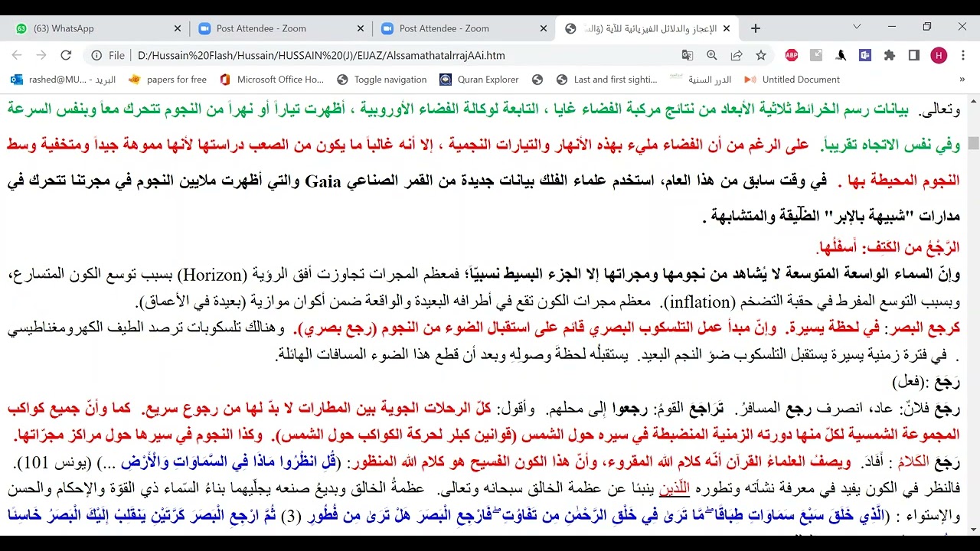Open the tab search chevron
Image resolution: width=980 pixels, height=551 pixels.
click(857, 27)
